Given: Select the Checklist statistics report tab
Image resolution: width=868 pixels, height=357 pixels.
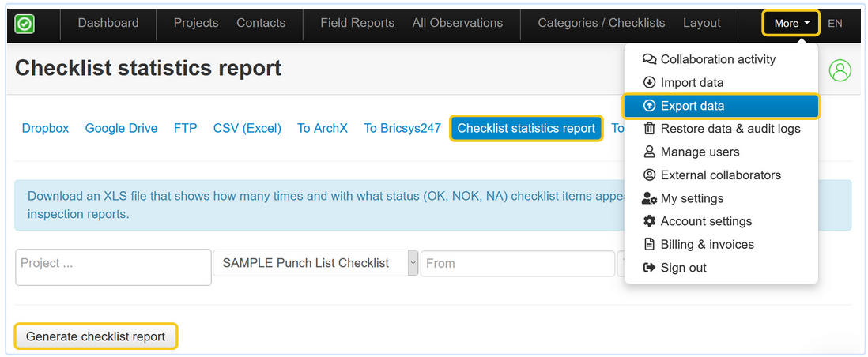Looking at the screenshot, I should coord(526,128).
